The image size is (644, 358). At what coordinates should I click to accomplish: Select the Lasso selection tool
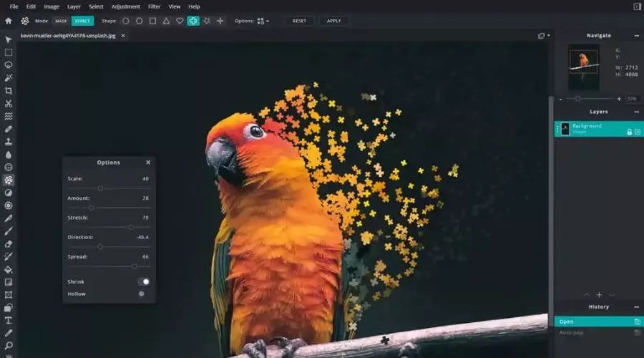[x=8, y=65]
